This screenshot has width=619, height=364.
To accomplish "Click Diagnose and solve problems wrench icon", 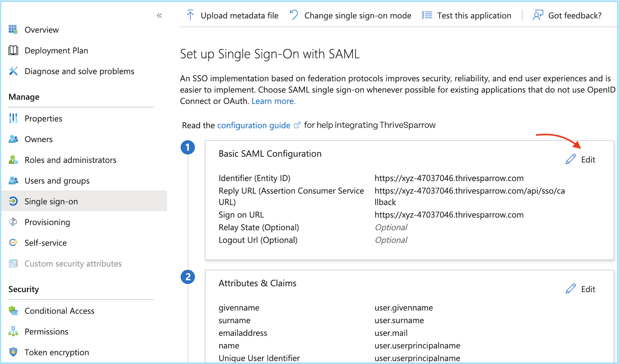I will click(13, 71).
